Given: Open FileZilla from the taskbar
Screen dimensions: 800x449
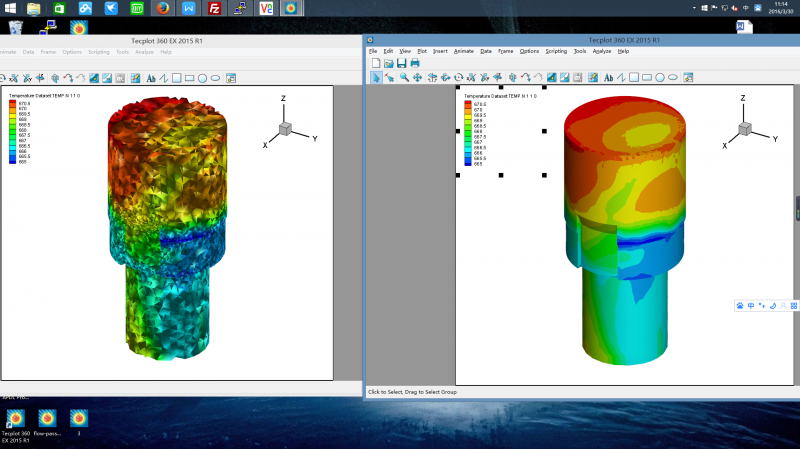Looking at the screenshot, I should [214, 9].
